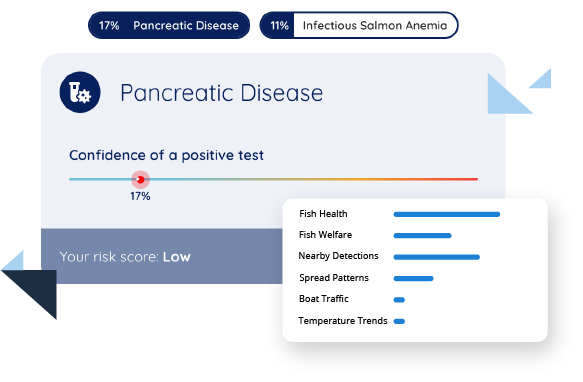Select the Fish Welfare label

pyautogui.click(x=325, y=235)
